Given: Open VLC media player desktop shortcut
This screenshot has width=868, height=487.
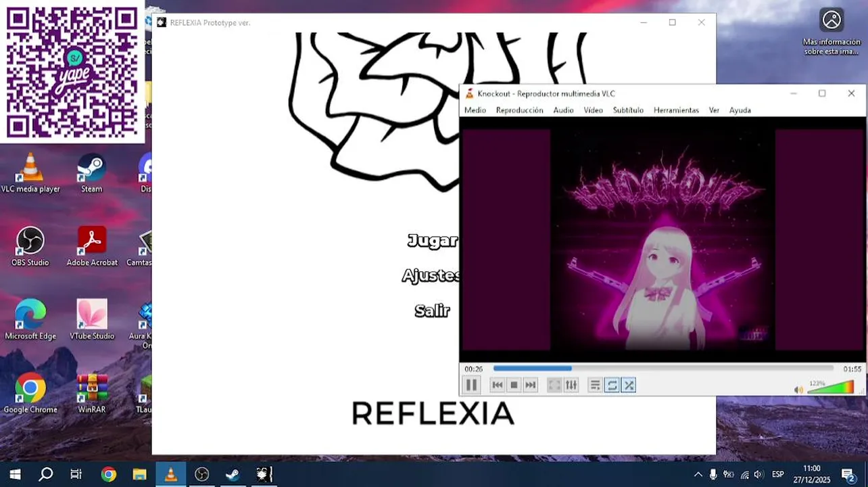Looking at the screenshot, I should 30,174.
